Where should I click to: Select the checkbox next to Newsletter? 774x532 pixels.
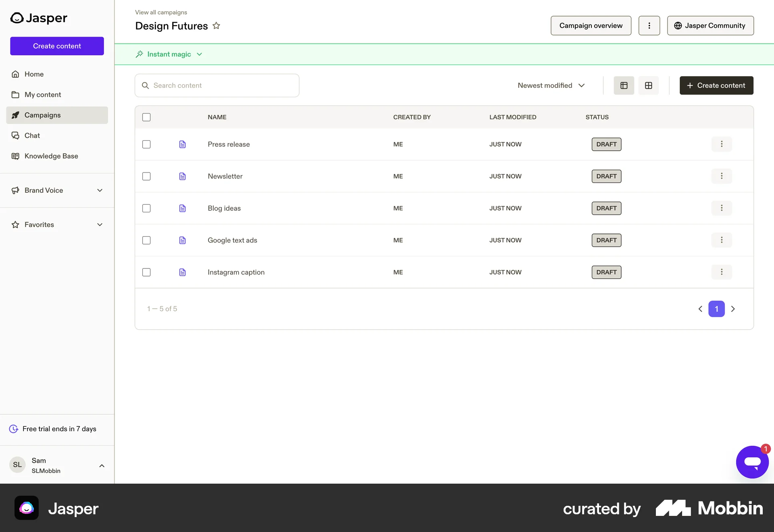point(146,176)
